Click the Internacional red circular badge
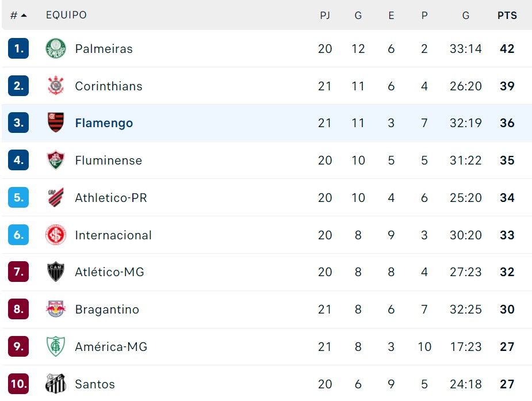Screen dimensions: 532x401 click(56, 235)
